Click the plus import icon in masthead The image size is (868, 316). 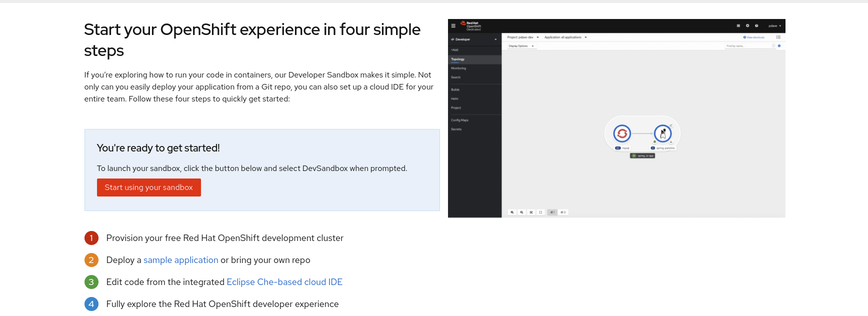[747, 25]
